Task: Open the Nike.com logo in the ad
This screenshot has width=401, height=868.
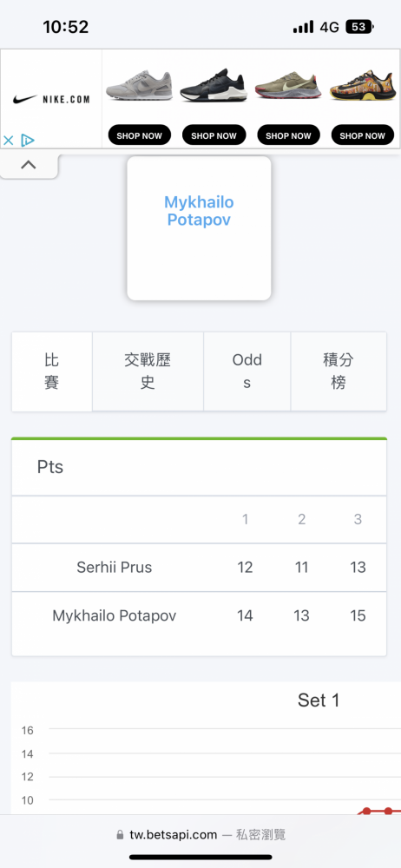Action: pos(51,100)
